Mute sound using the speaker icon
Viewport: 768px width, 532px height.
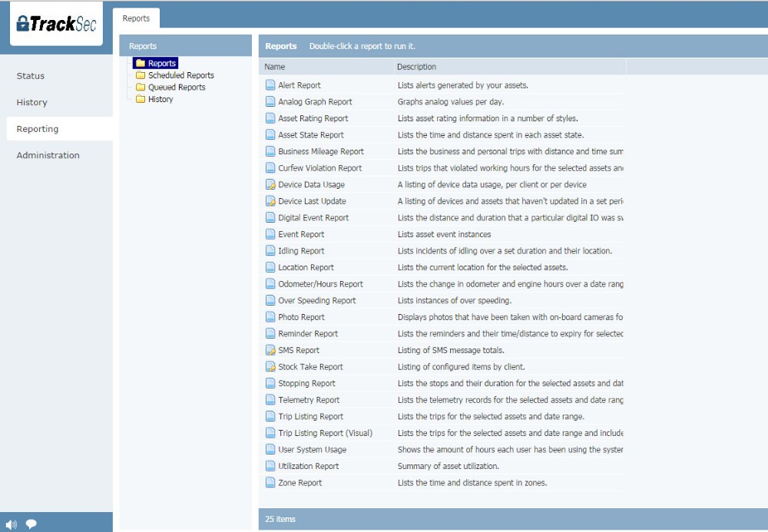[11, 524]
